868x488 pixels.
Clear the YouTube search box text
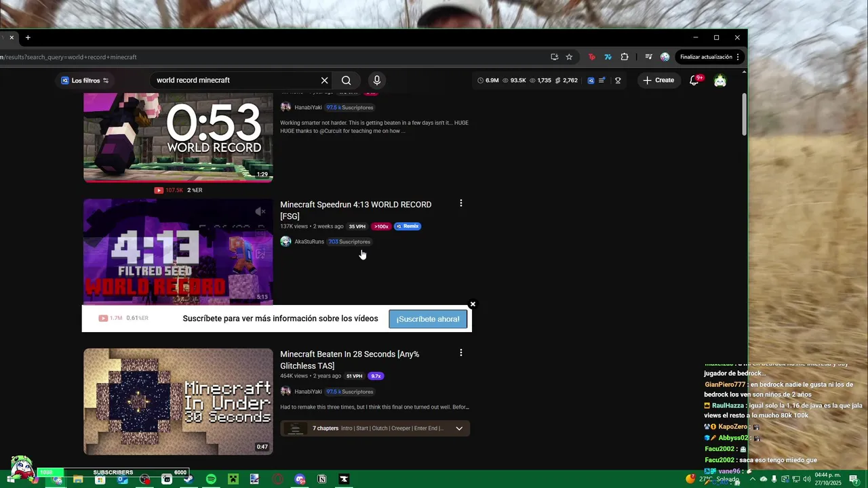coord(325,80)
